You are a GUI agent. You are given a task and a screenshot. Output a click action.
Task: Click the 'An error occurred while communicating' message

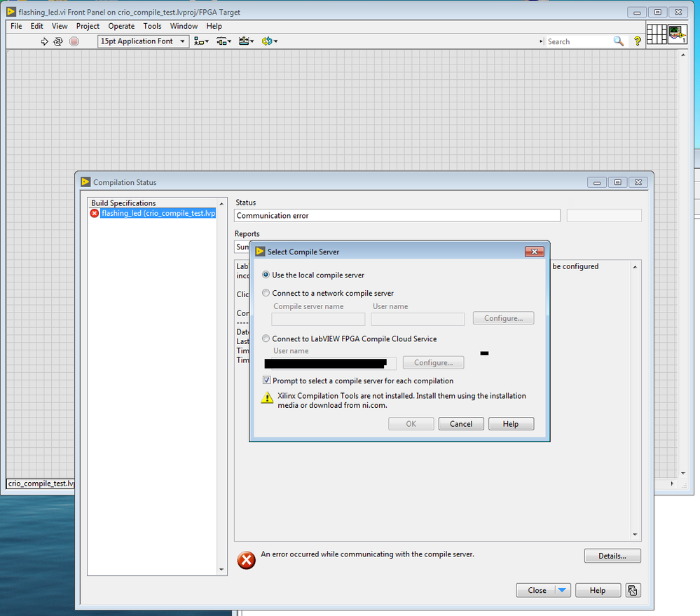click(367, 554)
